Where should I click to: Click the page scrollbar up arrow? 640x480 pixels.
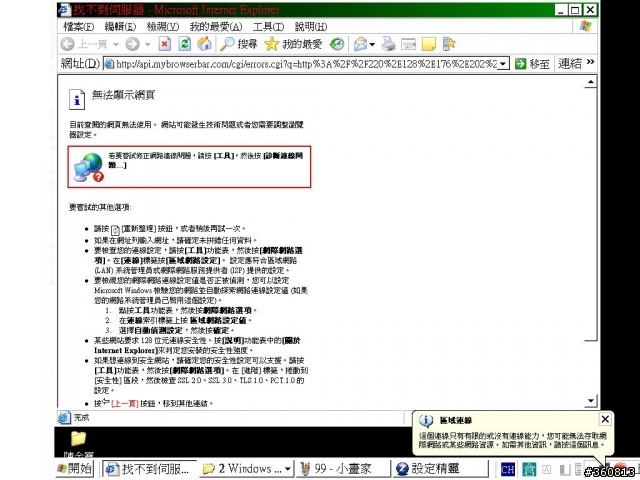(591, 82)
